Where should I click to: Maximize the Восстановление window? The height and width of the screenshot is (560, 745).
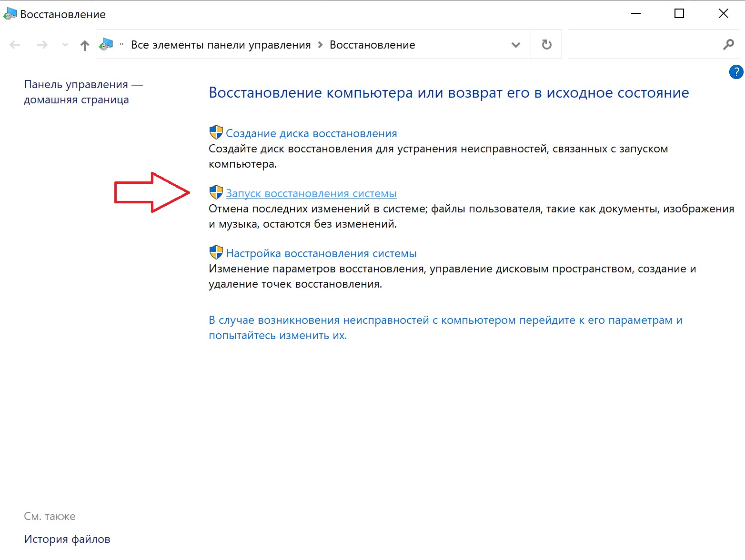click(x=679, y=14)
